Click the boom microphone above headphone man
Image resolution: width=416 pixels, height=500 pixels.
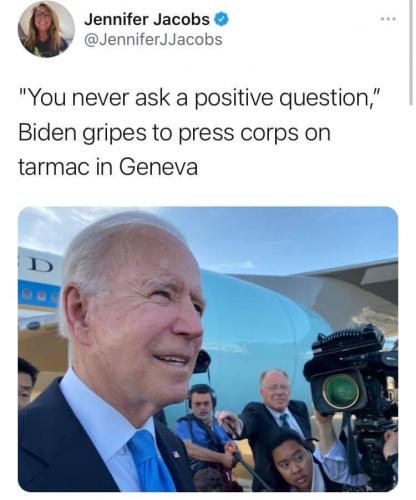tap(202, 362)
